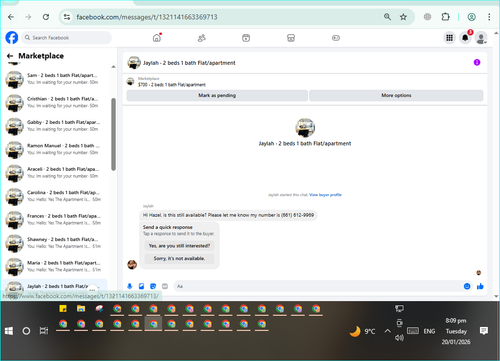Open options menu on Jaylah's conversation row
500x361 pixels.
tap(92, 290)
